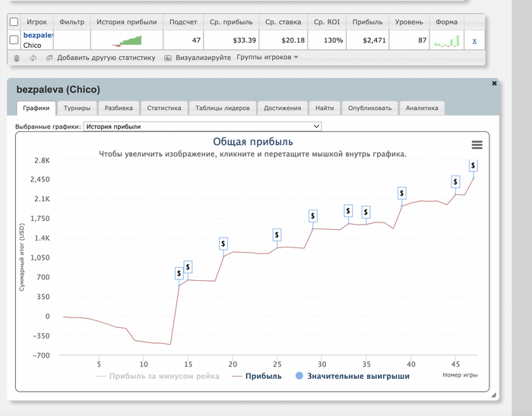Click the dollar marker at game 29

point(313,216)
